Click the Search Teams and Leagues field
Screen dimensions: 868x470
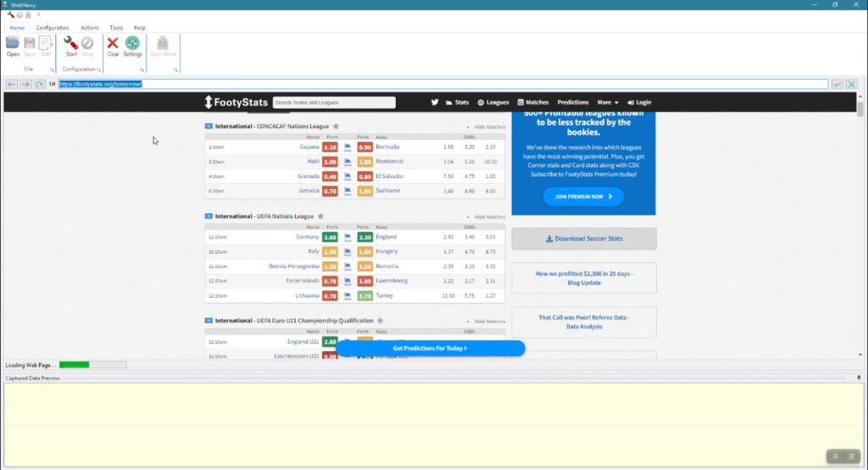point(334,103)
